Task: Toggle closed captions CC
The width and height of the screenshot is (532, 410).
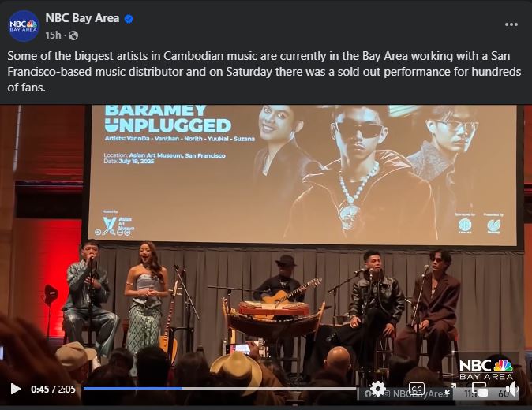Action: 417,389
